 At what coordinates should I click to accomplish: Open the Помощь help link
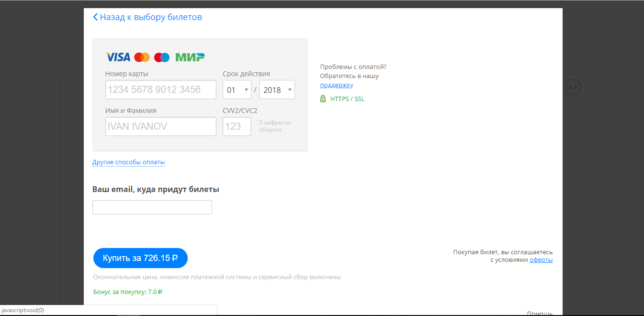(x=540, y=313)
